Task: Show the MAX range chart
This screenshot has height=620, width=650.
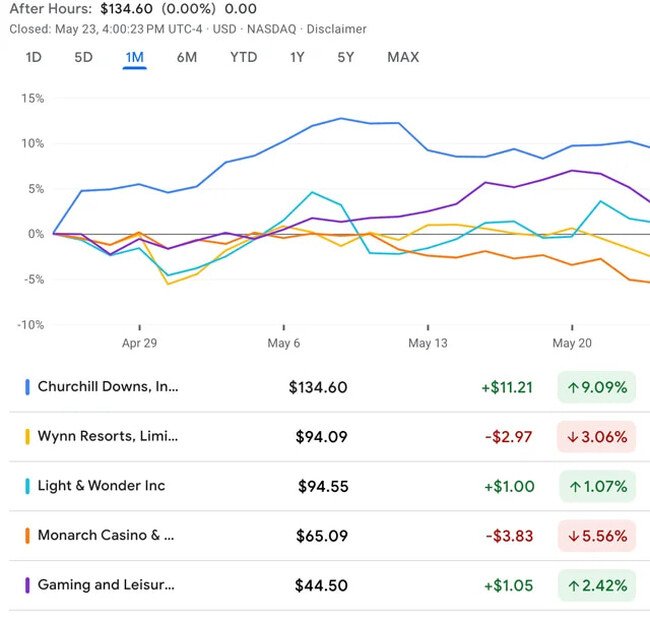Action: [403, 57]
